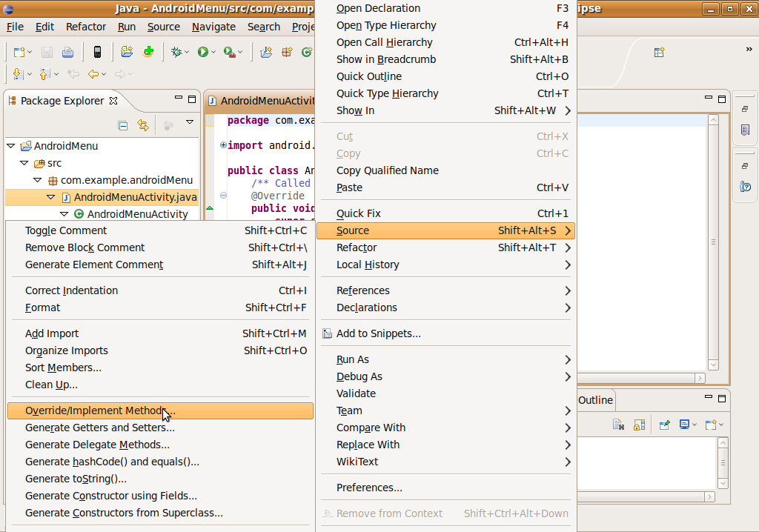The height and width of the screenshot is (532, 759).
Task: Select Quick Fix context menu item
Action: tap(445, 213)
